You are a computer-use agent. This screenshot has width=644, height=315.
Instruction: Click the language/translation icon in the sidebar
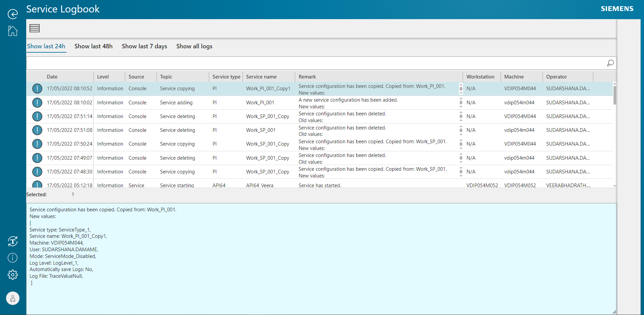[12, 241]
